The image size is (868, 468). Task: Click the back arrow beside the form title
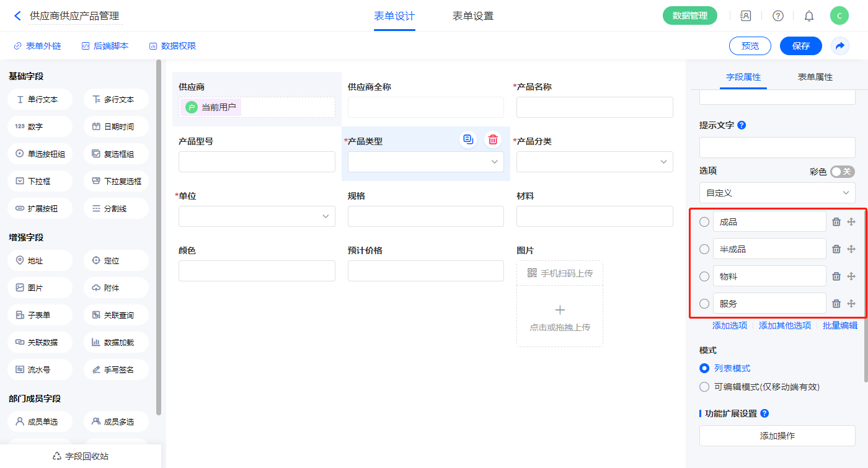click(17, 16)
